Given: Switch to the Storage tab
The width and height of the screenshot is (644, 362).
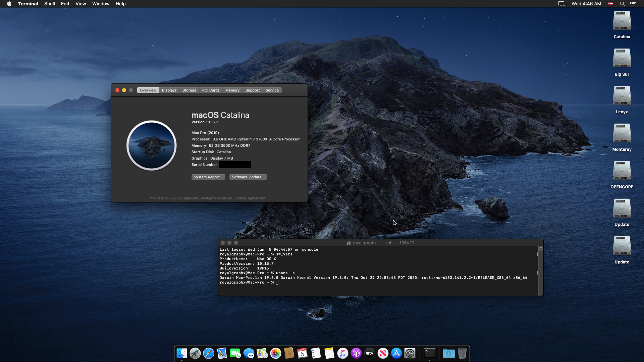Looking at the screenshot, I should pyautogui.click(x=190, y=90).
